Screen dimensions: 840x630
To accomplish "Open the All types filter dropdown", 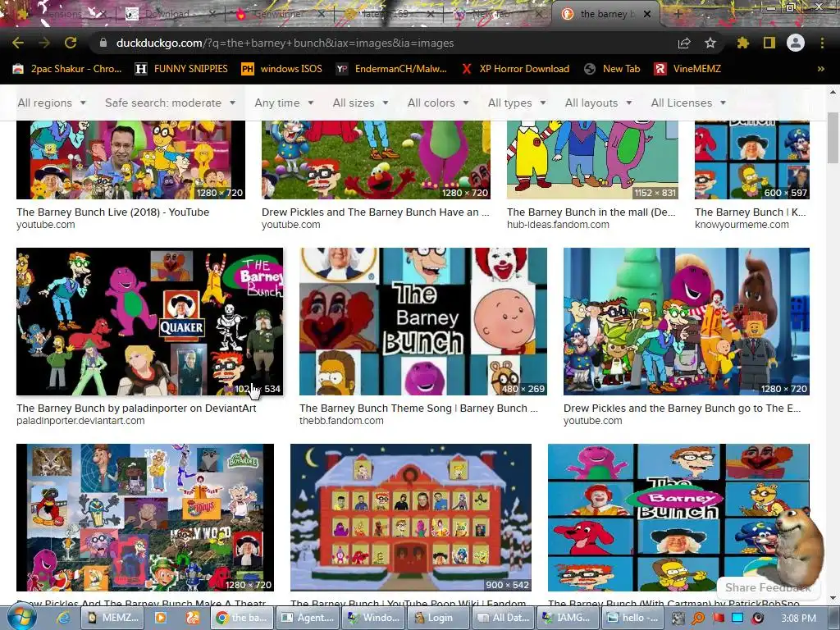I will pos(517,103).
